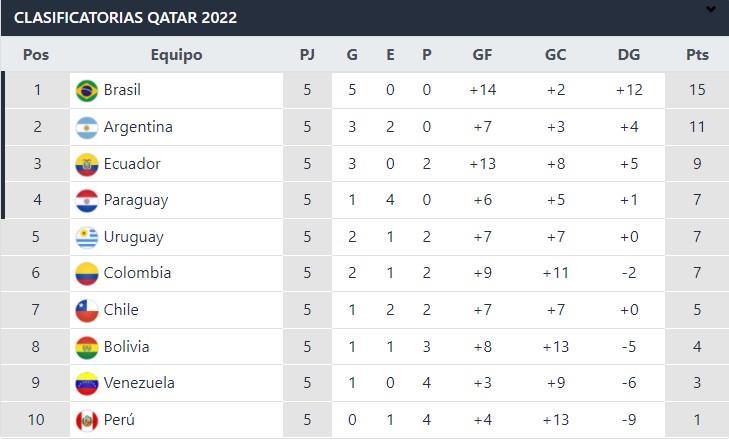Screen dimensions: 729x441
Task: Click the Colombia flag icon
Action: pos(87,273)
